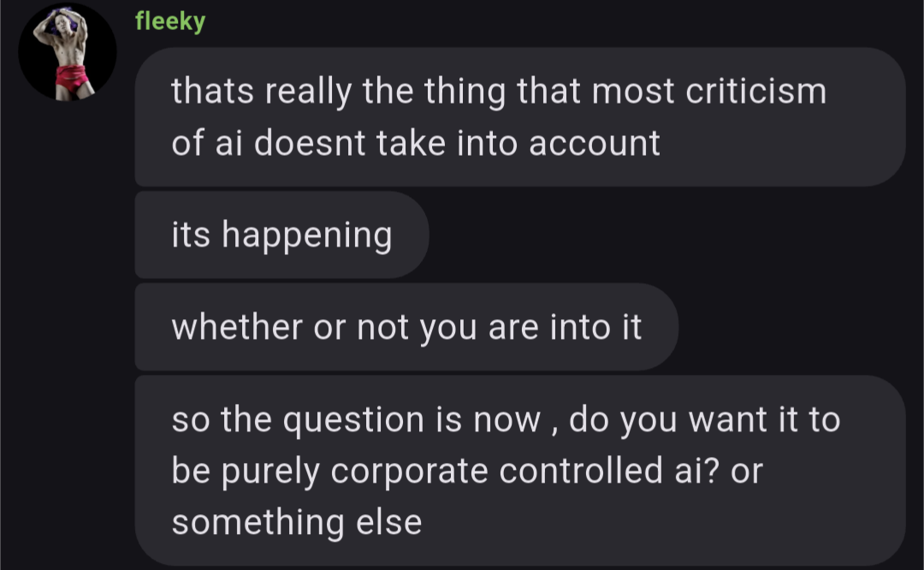This screenshot has height=570, width=924.
Task: Click the word "account" in the first message
Action: [595, 143]
